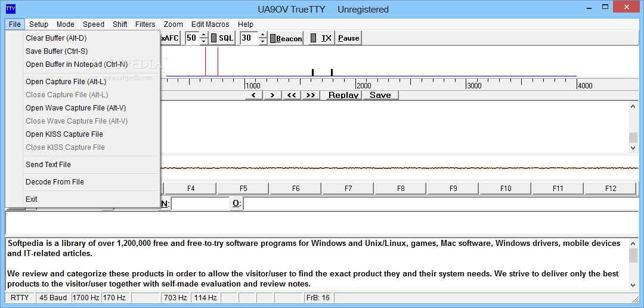Screen dimensions: 644x308
Task: Choose Exit from File menu
Action: click(83, 199)
